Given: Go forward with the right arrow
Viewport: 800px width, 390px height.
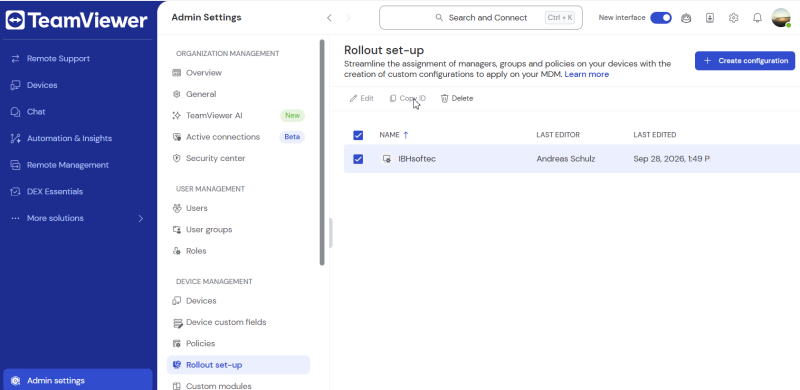Looking at the screenshot, I should coord(348,18).
